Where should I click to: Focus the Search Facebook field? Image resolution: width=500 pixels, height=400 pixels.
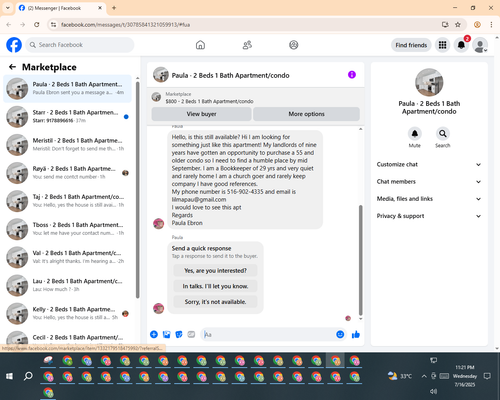(x=80, y=45)
